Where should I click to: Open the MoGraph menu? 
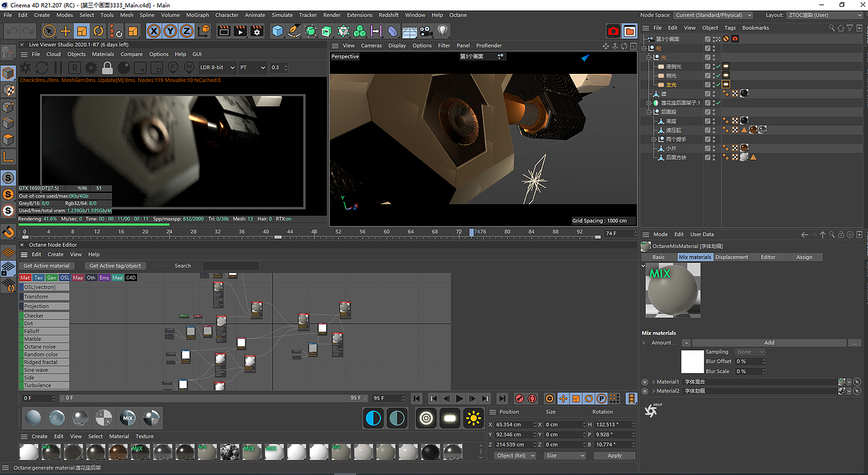197,15
